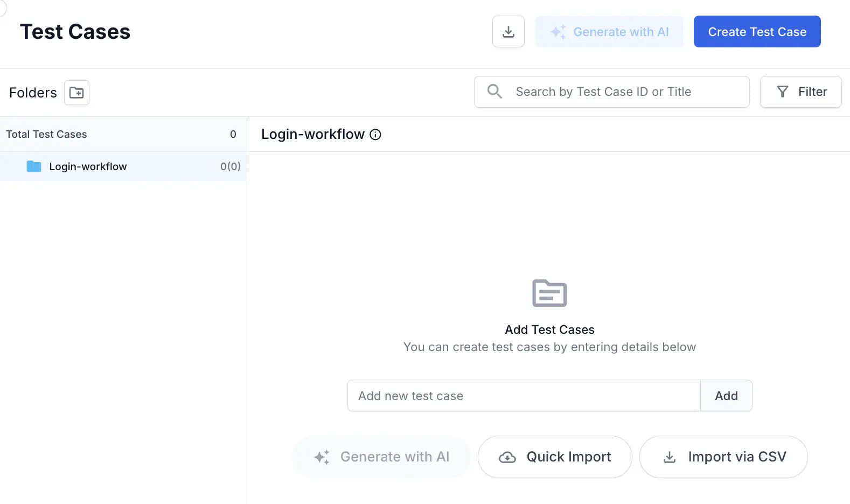Choose Import via CSV
The image size is (850, 504).
[723, 457]
